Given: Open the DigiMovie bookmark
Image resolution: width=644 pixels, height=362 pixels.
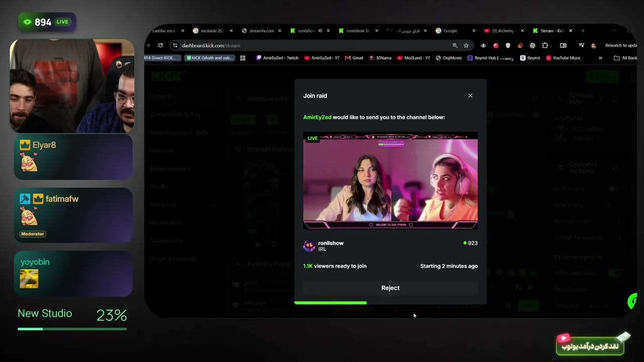Looking at the screenshot, I should click(x=448, y=58).
